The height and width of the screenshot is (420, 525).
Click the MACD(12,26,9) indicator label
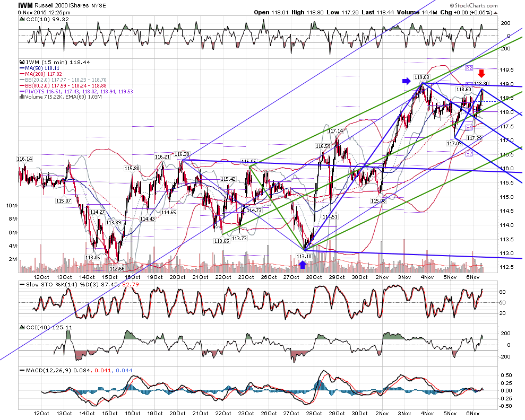(x=76, y=371)
